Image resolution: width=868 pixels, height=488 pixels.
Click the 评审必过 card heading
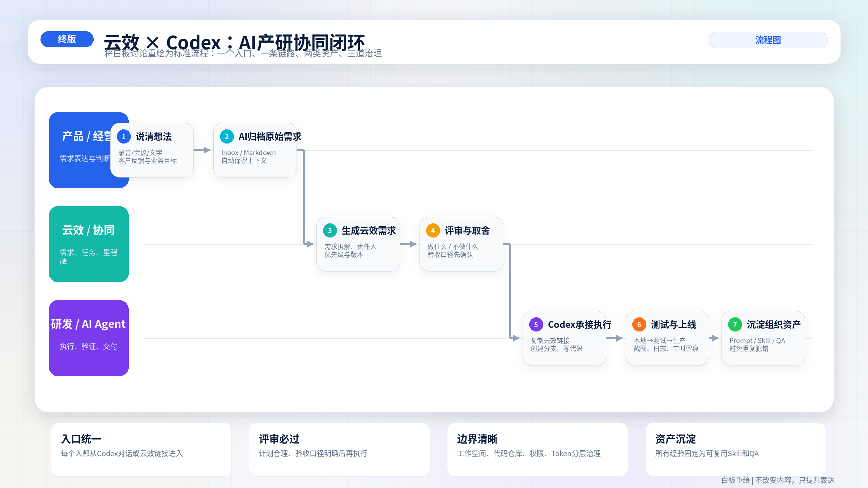(279, 439)
